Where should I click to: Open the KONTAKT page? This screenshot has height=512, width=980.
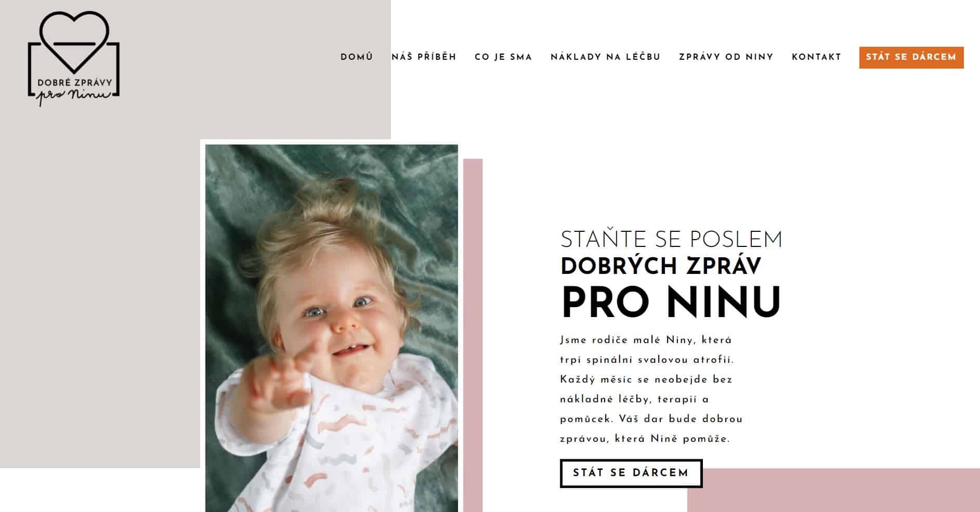point(816,57)
